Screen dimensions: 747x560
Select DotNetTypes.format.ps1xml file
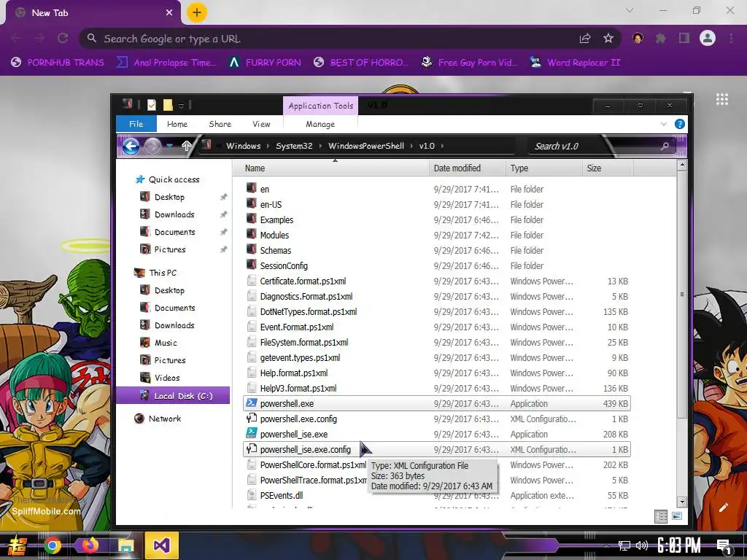click(309, 311)
